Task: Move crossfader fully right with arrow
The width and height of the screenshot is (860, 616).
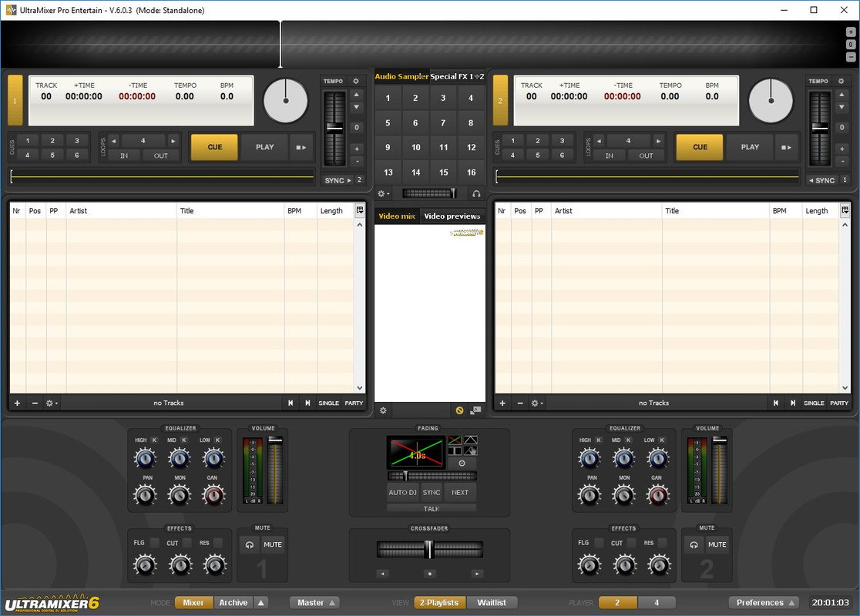Action: click(x=477, y=574)
